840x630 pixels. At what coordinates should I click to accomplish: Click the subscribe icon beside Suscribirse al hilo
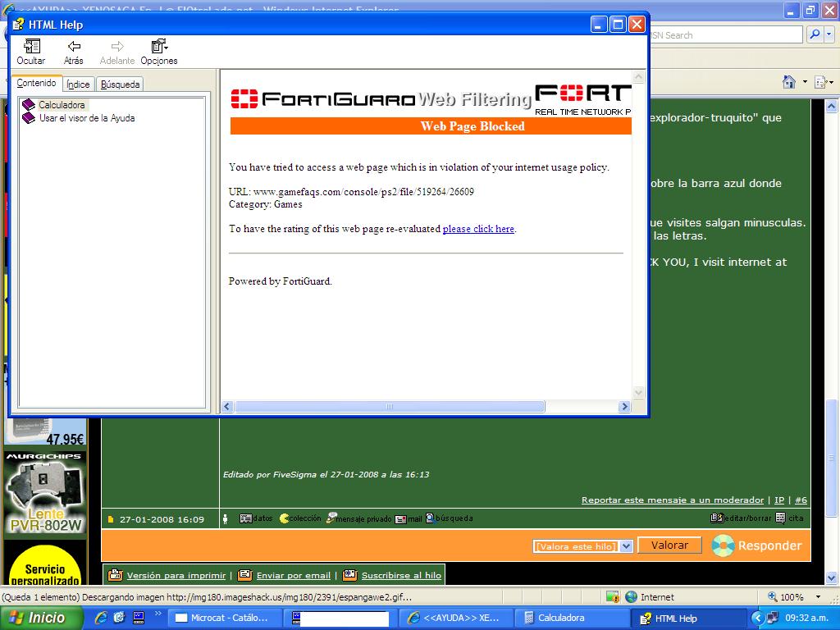(x=349, y=575)
